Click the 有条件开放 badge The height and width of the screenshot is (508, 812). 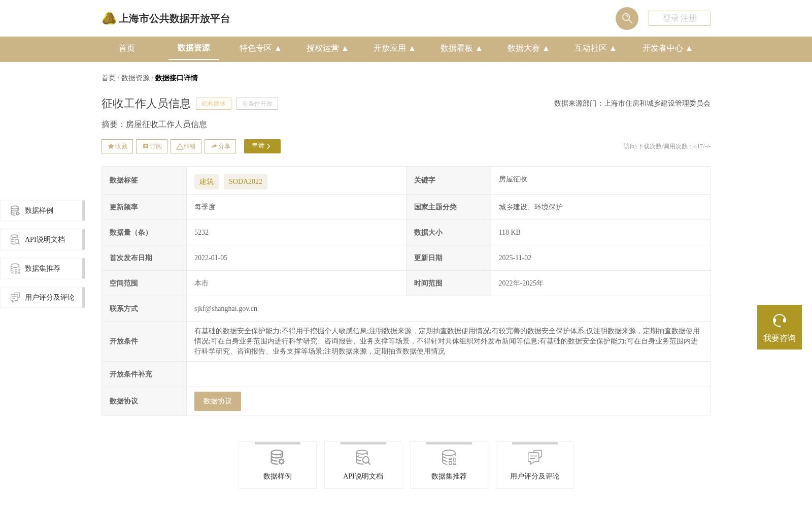(257, 104)
